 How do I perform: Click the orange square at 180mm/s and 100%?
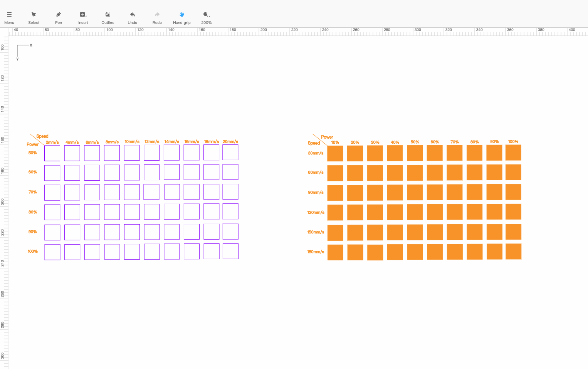pos(513,251)
